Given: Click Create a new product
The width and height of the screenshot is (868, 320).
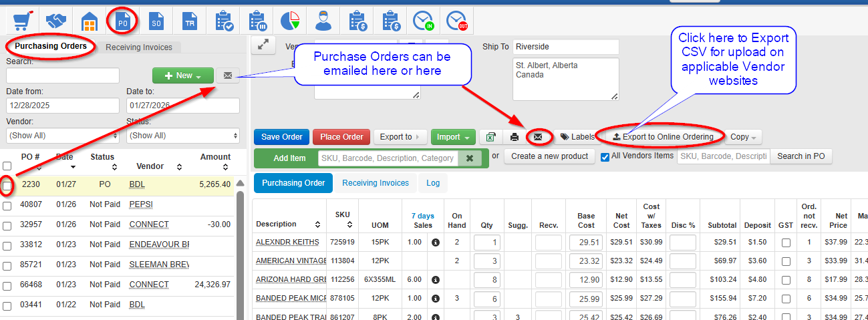Looking at the screenshot, I should [x=550, y=156].
